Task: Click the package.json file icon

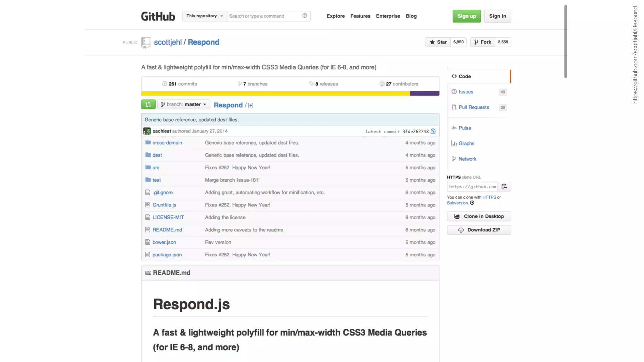Action: click(x=147, y=255)
